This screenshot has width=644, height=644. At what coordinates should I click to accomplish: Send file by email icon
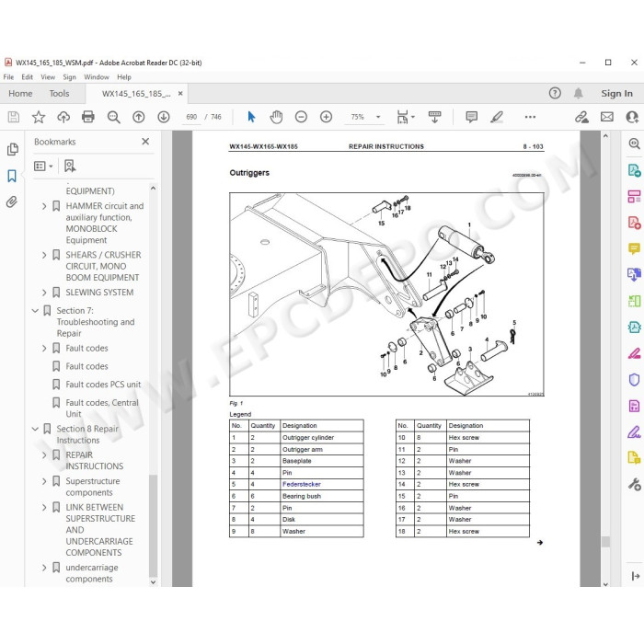[607, 117]
